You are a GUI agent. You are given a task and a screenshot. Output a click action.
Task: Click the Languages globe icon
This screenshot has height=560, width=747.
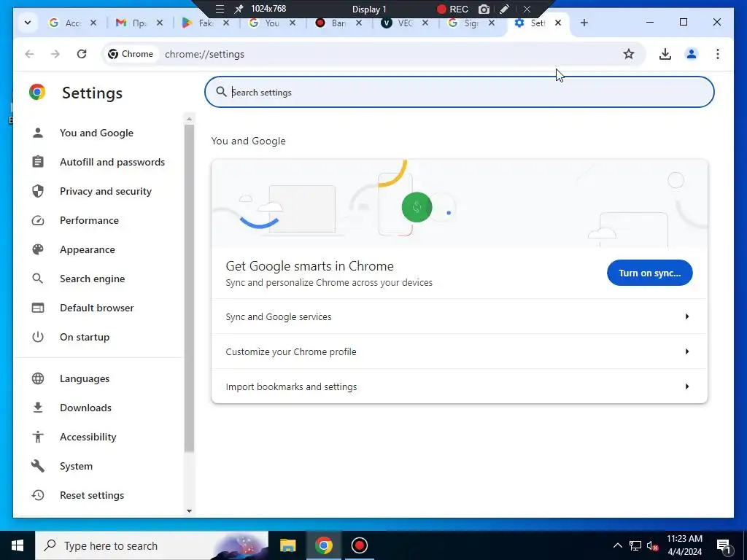tap(38, 378)
